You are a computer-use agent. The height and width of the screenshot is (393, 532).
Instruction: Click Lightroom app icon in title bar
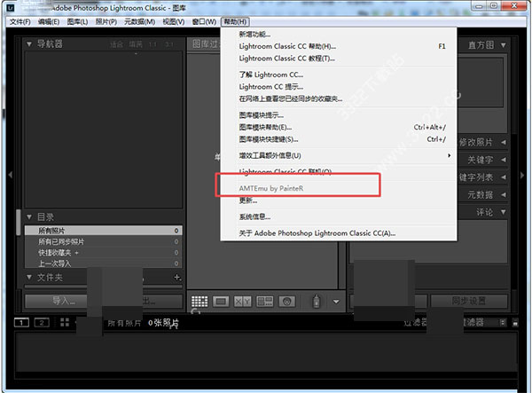click(10, 7)
